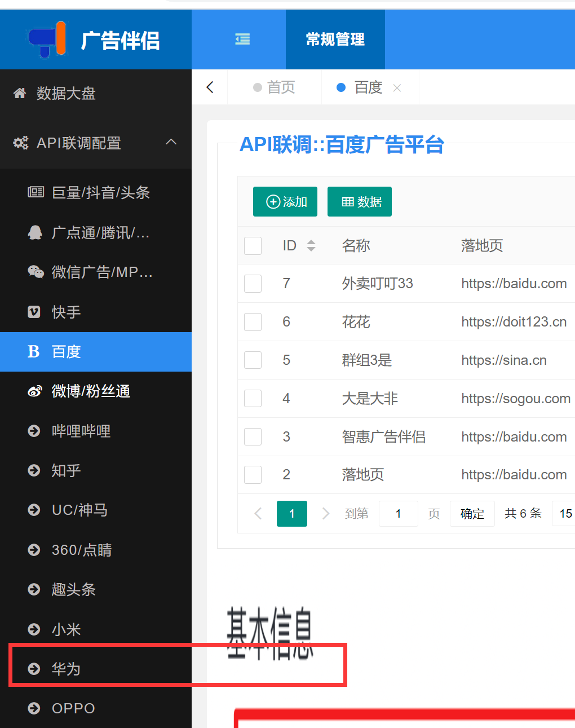Check the row for 外卖叮叮33
The image size is (575, 728).
pos(253,283)
